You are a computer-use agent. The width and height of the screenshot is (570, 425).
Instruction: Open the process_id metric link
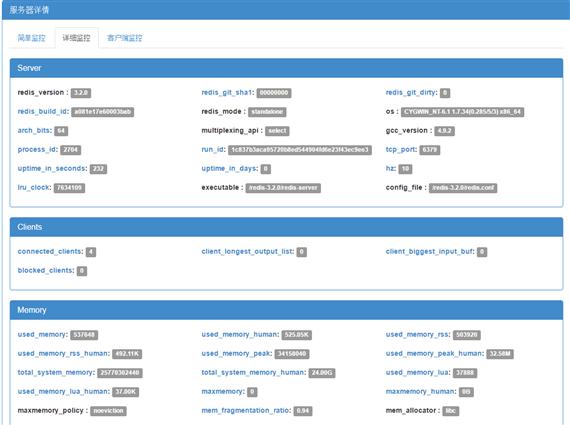38,149
